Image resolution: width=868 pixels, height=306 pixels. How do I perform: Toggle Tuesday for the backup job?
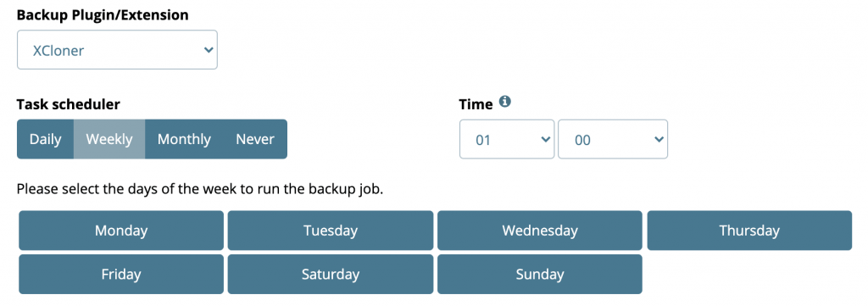coord(331,231)
